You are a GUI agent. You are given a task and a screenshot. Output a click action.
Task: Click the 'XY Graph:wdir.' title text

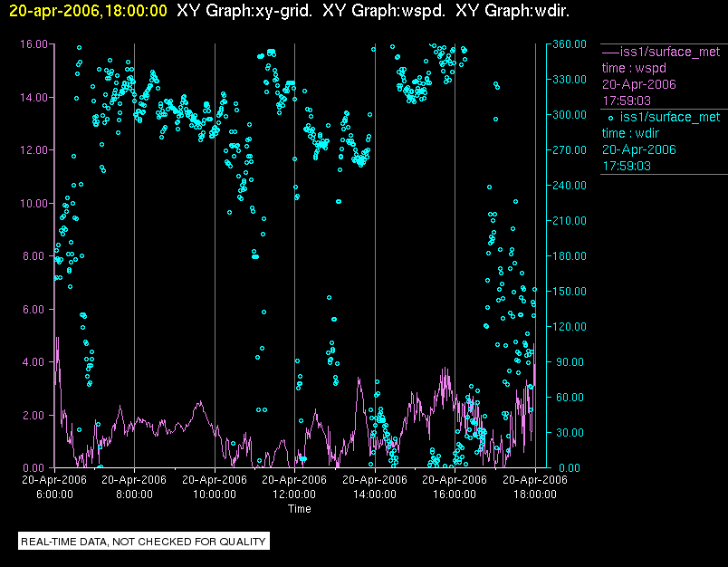coord(512,10)
